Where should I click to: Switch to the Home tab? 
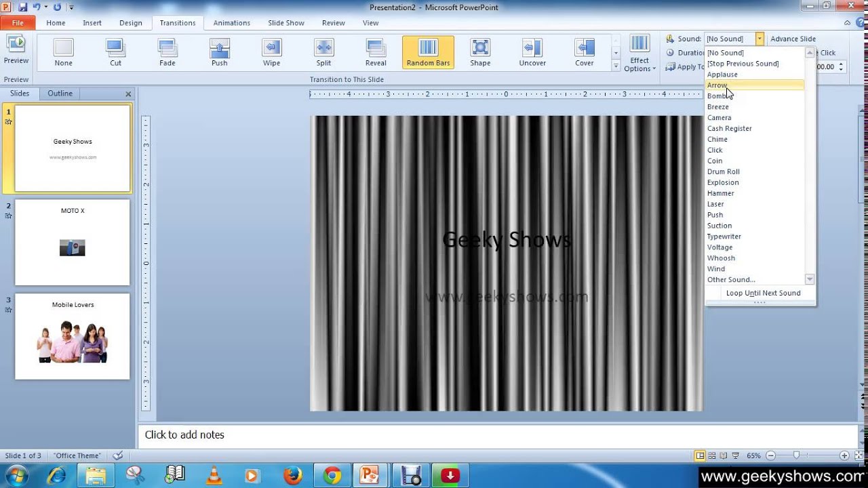(56, 22)
